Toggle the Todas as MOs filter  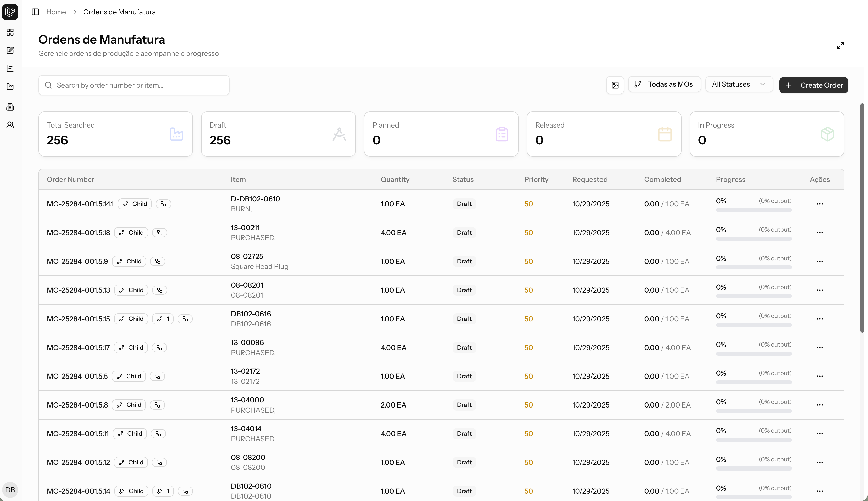[x=664, y=84]
